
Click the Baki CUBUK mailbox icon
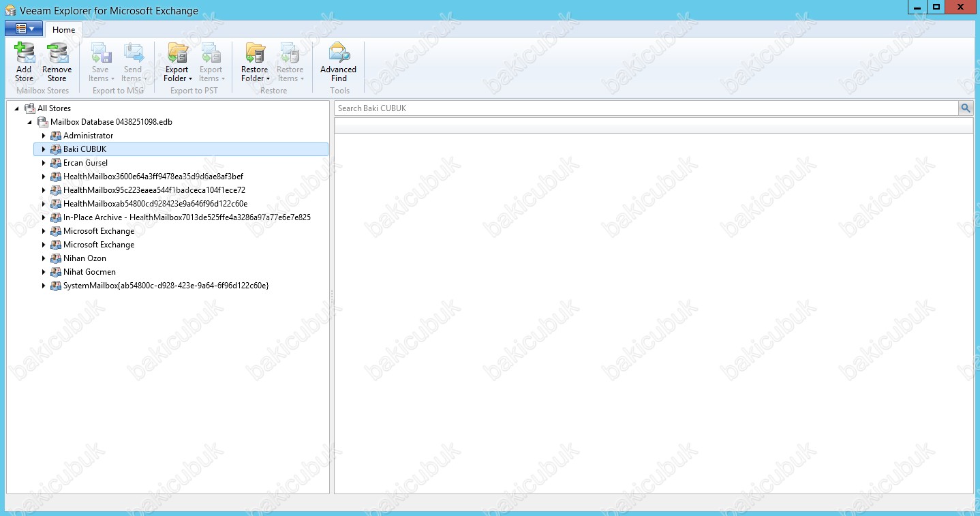pyautogui.click(x=56, y=149)
